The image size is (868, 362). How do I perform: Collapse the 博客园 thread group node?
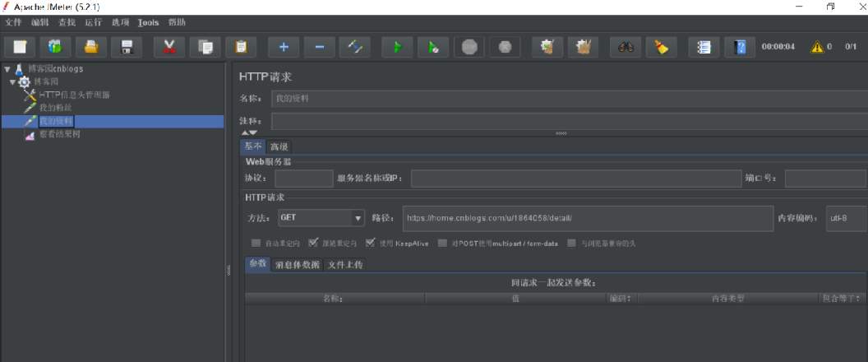pos(12,82)
